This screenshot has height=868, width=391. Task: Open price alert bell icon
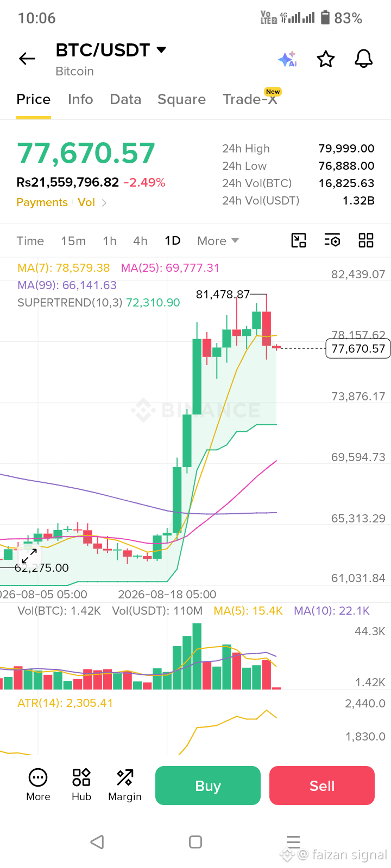364,59
